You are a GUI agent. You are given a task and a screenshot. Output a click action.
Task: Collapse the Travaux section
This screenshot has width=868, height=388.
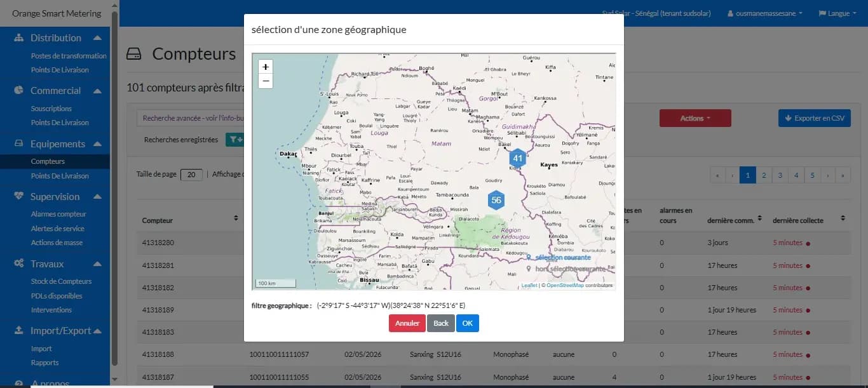pyautogui.click(x=97, y=264)
